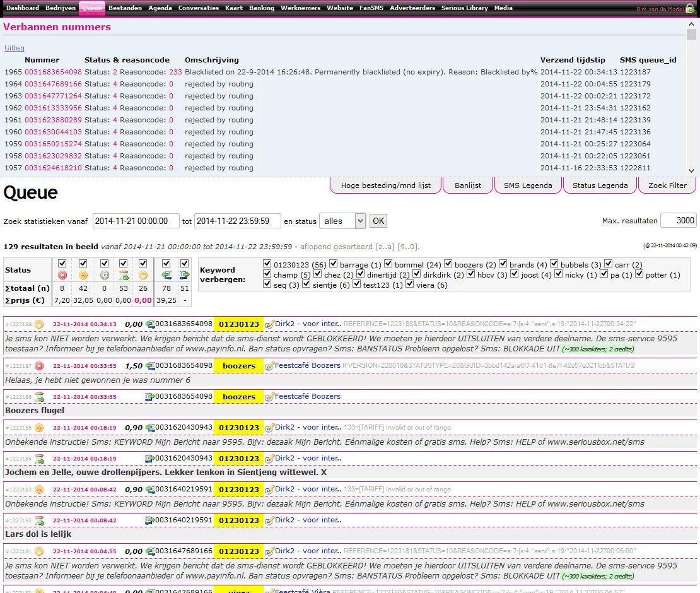Toggle the champ (5) keyword checkbox
700x593 pixels.
267,273
